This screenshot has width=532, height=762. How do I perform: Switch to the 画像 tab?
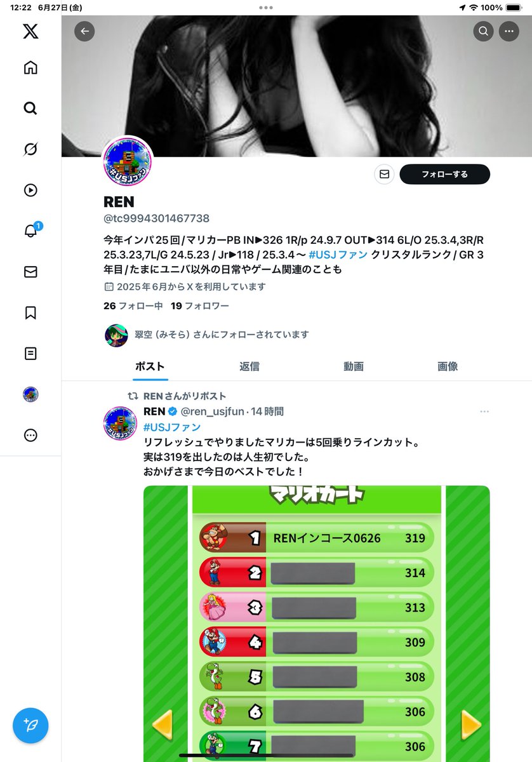pos(448,366)
